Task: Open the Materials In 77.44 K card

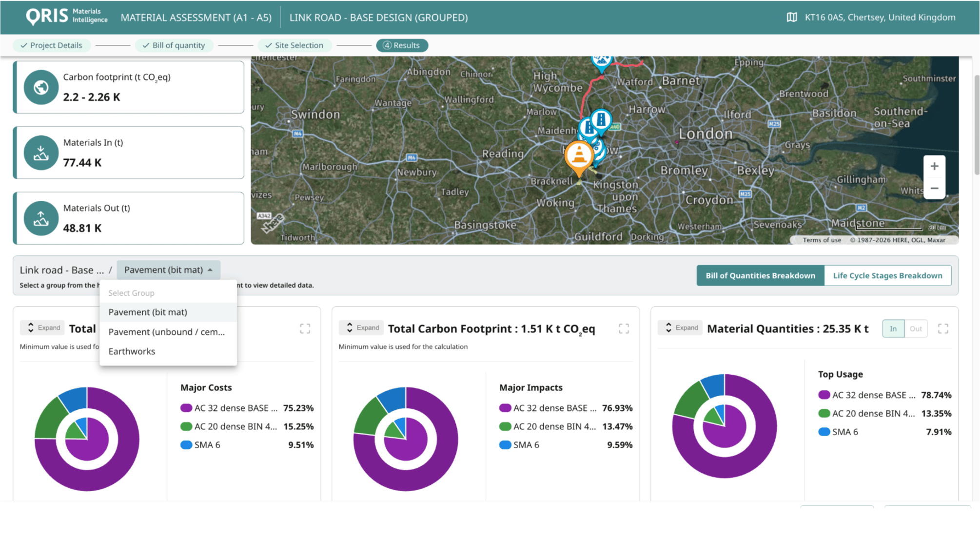Action: [129, 153]
